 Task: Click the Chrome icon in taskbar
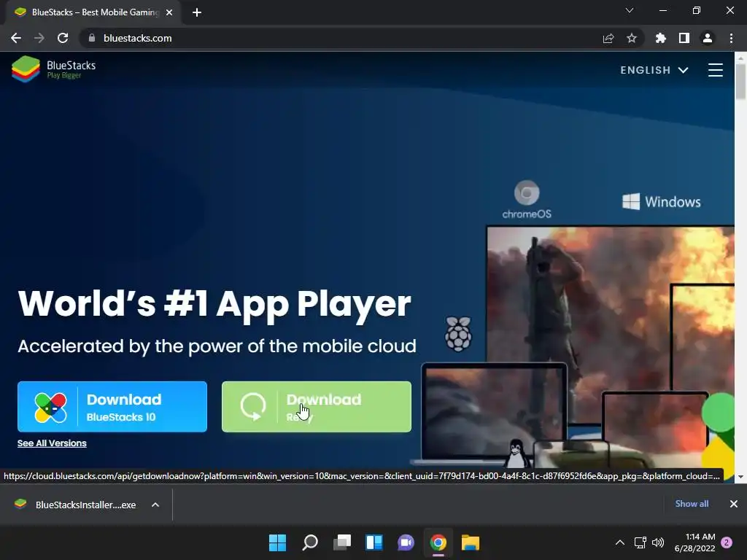(x=438, y=542)
